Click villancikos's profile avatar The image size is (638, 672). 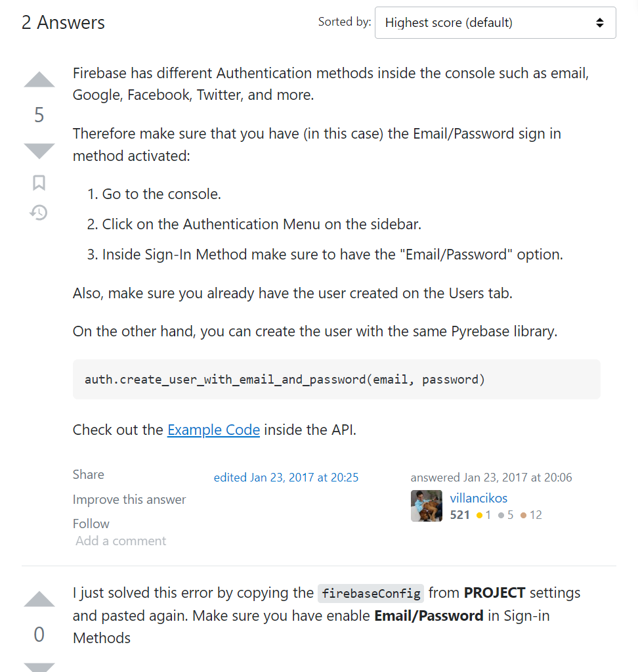426,506
